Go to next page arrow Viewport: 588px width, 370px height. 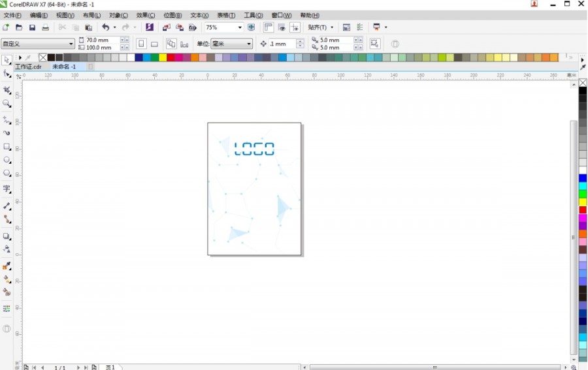[x=78, y=367]
